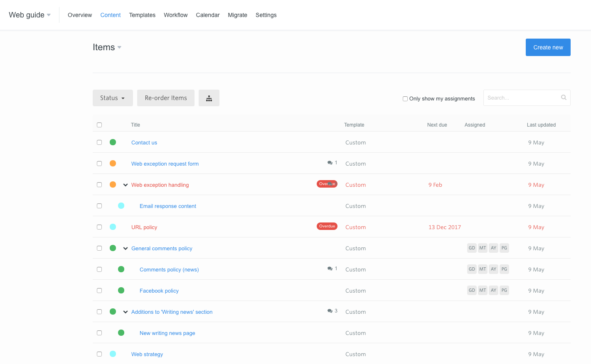Tick the select-all checkbox in table header
Image resolution: width=591 pixels, height=364 pixels.
pos(99,125)
